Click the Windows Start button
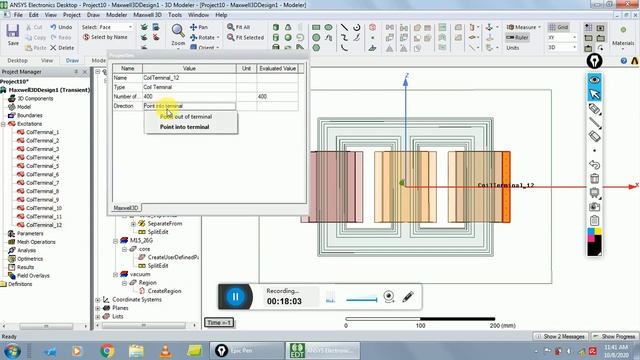Viewport: 640px width, 360px height. point(12,351)
